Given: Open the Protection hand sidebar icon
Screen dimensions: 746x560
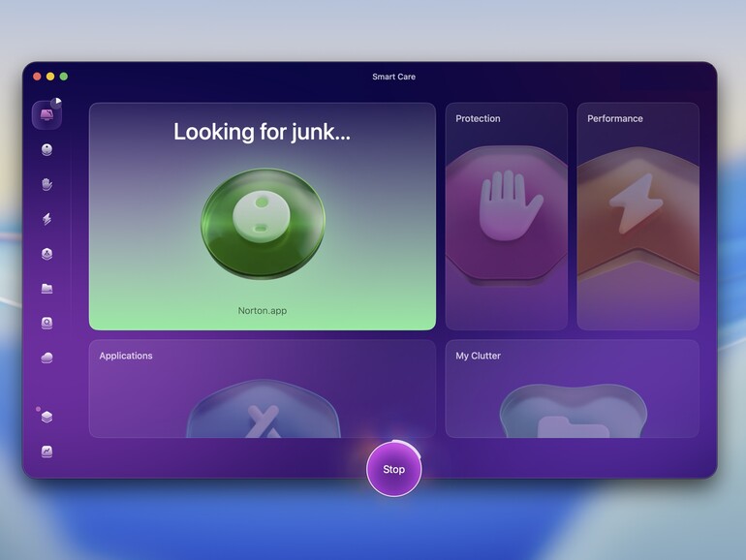Looking at the screenshot, I should tap(47, 184).
